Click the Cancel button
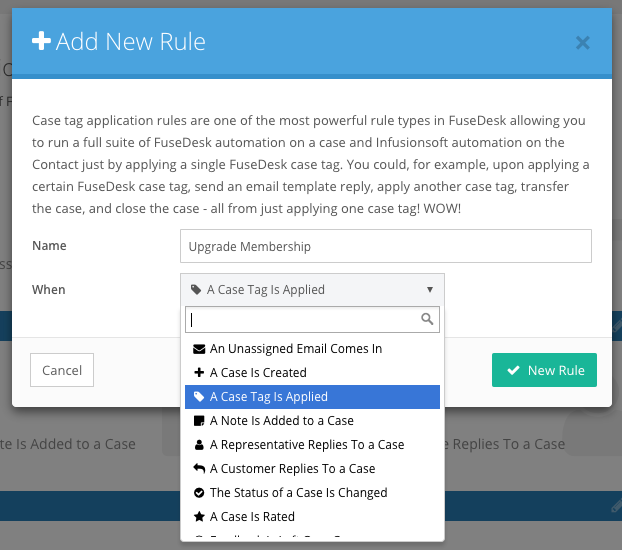 point(62,370)
